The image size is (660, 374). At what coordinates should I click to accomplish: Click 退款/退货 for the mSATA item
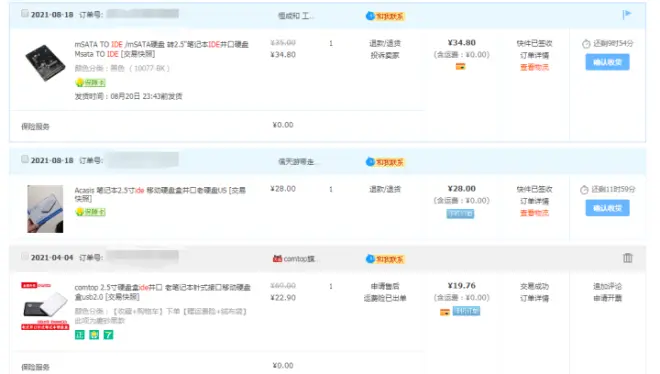[x=385, y=43]
